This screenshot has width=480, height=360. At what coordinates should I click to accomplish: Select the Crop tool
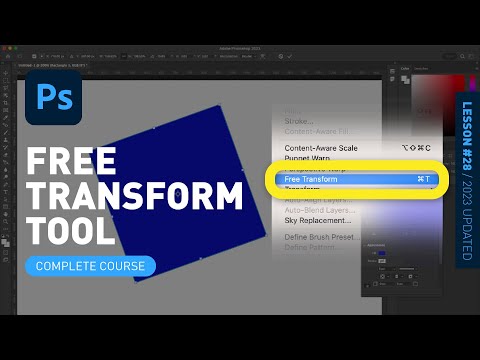coord(6,103)
